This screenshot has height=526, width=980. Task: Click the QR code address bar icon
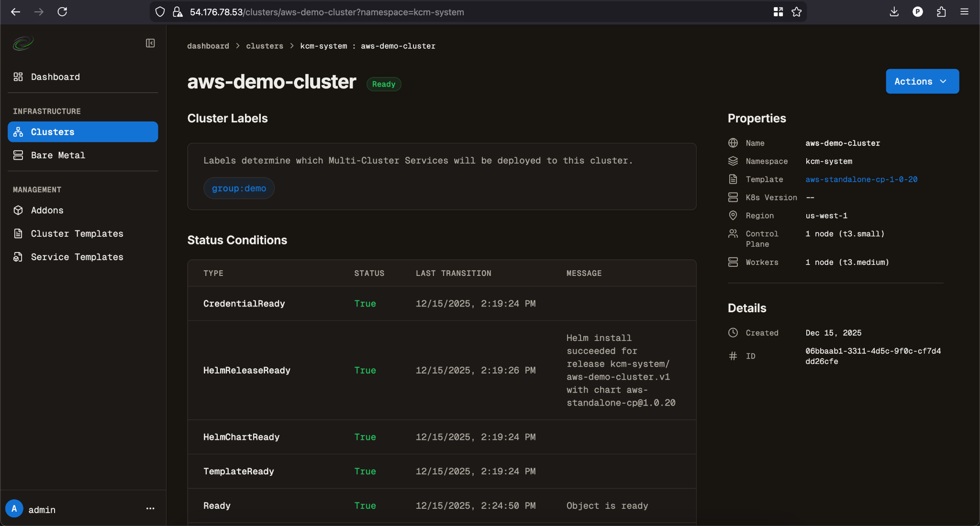[x=778, y=12]
